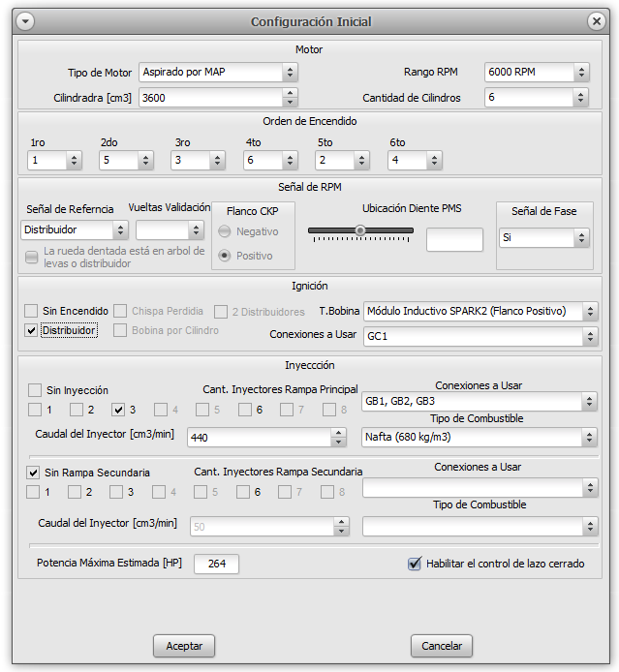This screenshot has width=619, height=672.
Task: Uncheck the Sin Rampa Secundaria checkbox
Action: 33,473
